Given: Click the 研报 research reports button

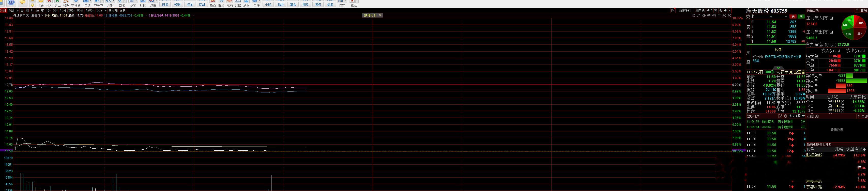Looking at the screenshot, I should click(x=165, y=5).
